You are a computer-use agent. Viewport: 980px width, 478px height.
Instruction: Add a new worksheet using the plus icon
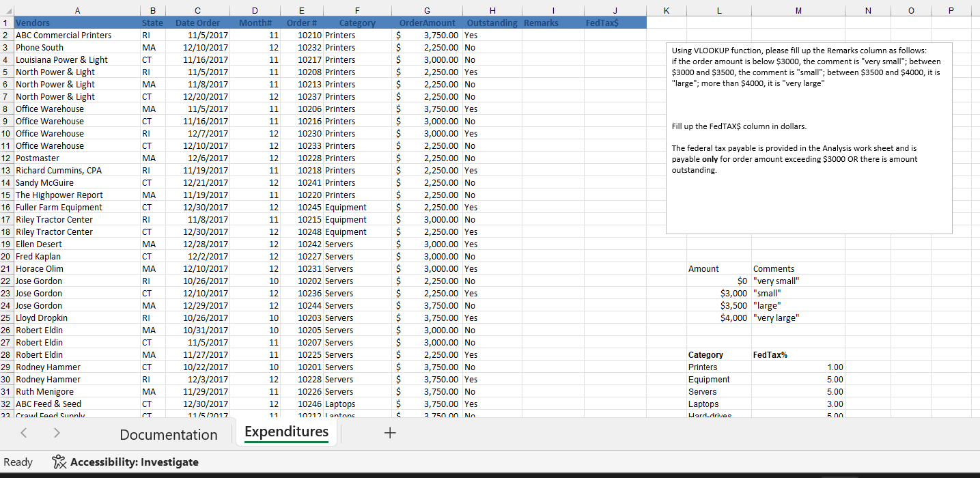tap(389, 432)
